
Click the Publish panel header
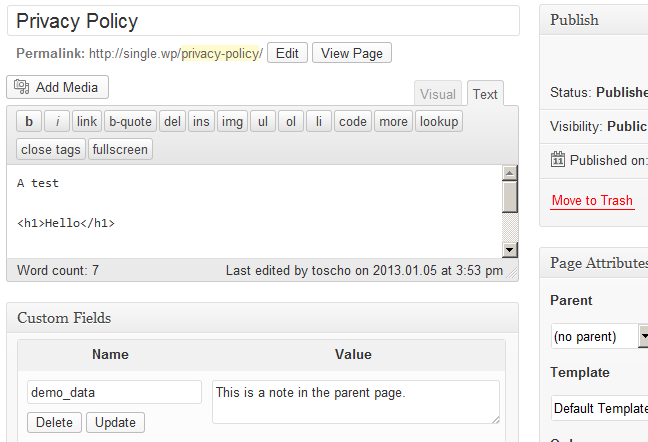594,20
